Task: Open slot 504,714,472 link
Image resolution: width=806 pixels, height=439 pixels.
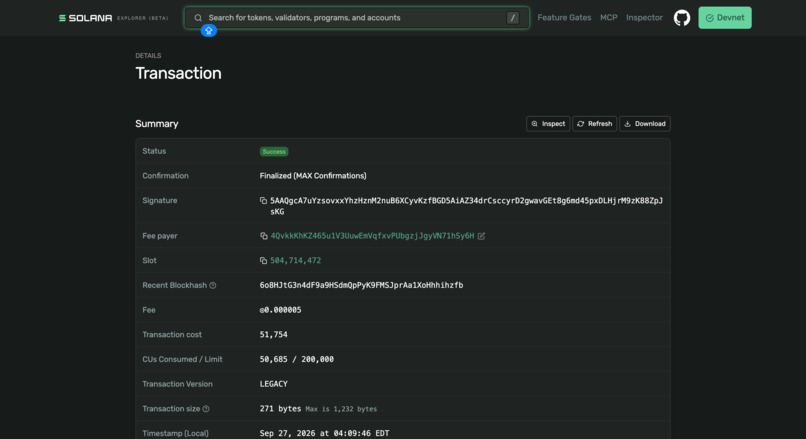Action: click(296, 261)
